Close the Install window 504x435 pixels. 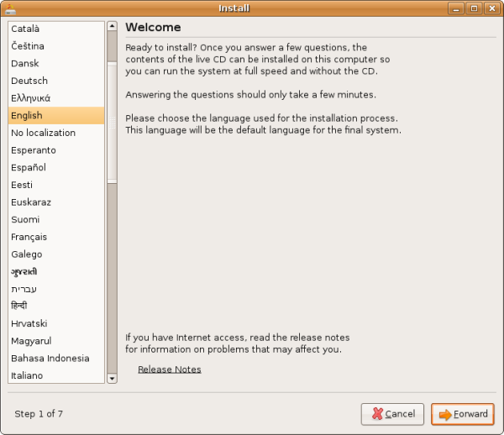tap(492, 8)
